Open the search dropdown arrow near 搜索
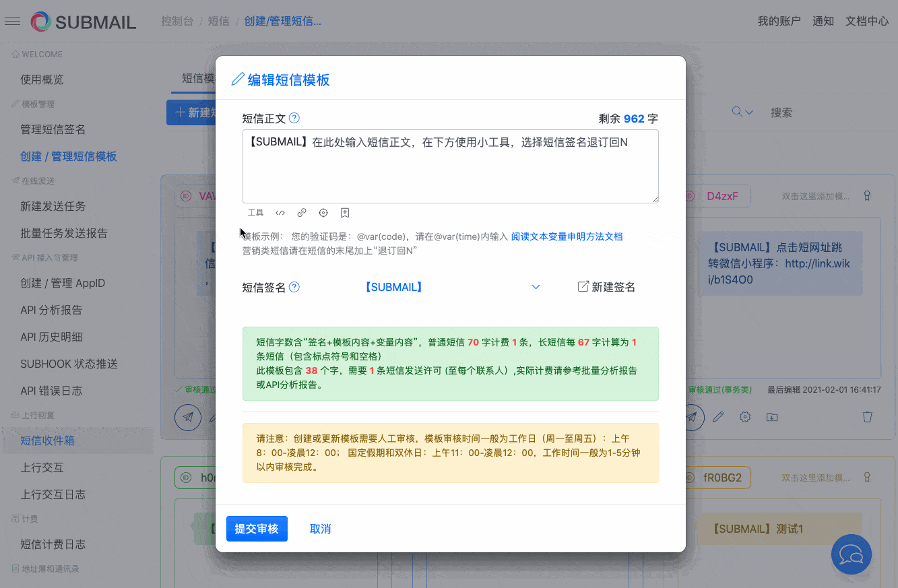 tap(749, 112)
